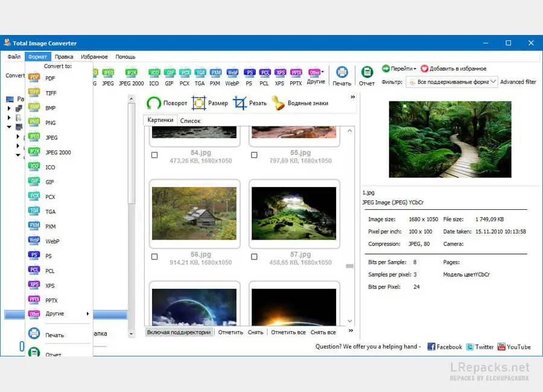Select the Резать crop tool
543x392 pixels.
(x=250, y=103)
